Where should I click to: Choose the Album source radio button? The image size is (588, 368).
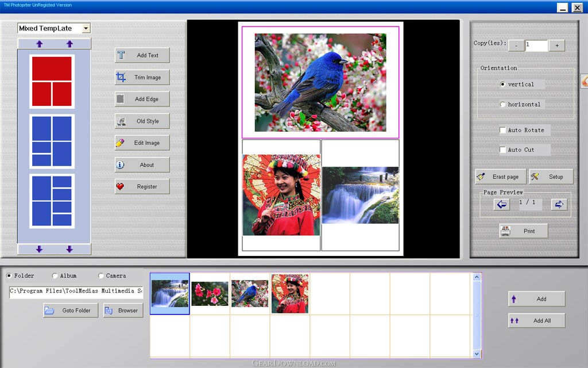click(x=55, y=275)
